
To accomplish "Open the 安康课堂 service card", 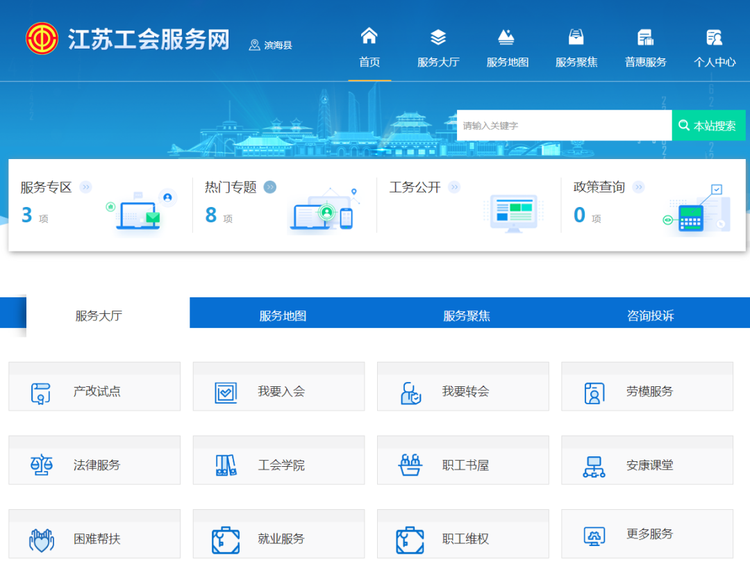I will point(647,460).
